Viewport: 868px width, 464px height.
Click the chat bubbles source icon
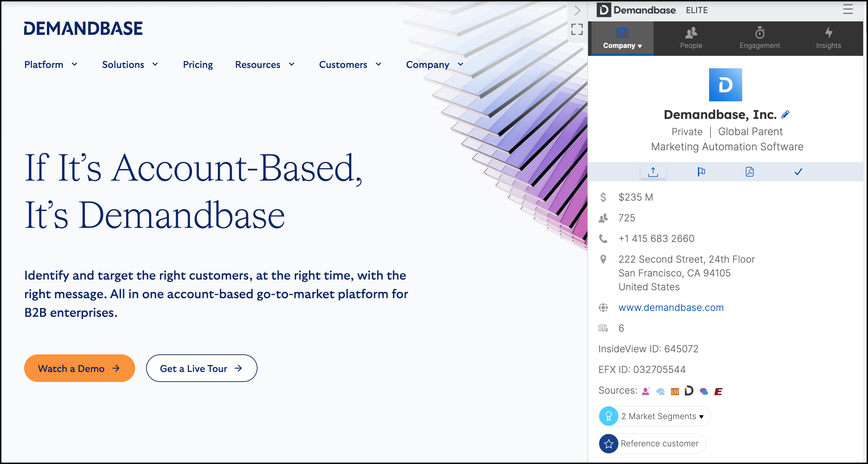pos(704,391)
